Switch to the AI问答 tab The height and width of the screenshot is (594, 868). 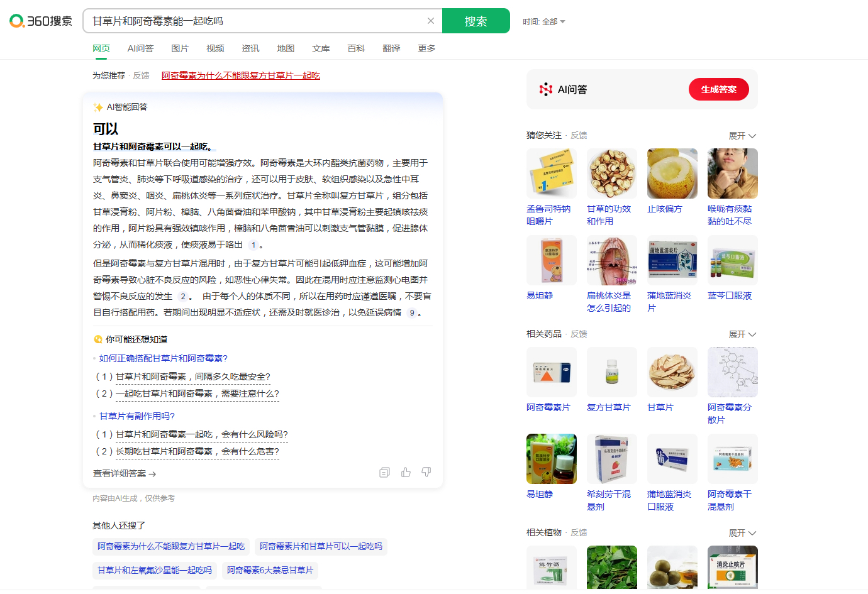140,48
